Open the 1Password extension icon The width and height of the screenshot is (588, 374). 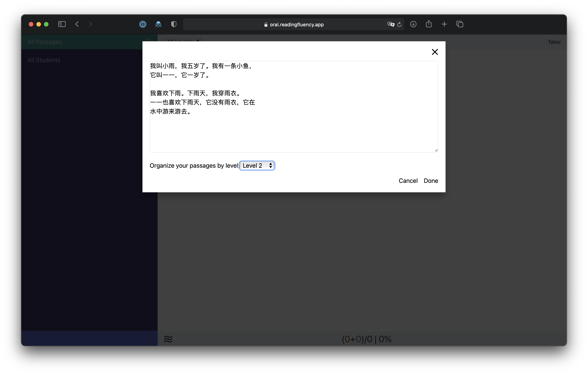coord(143,24)
